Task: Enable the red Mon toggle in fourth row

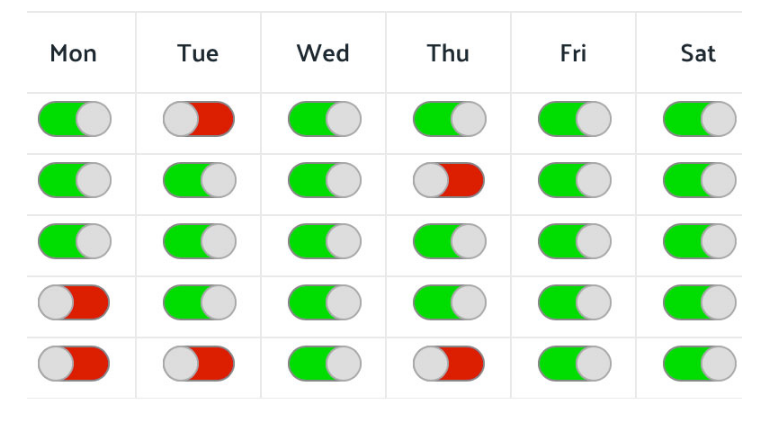Action: pos(74,303)
